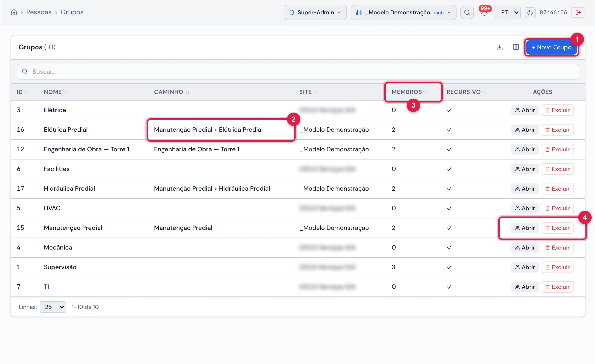Click recursive checkmark in HVAC row
Screen dimensions: 595x364
(449, 208)
